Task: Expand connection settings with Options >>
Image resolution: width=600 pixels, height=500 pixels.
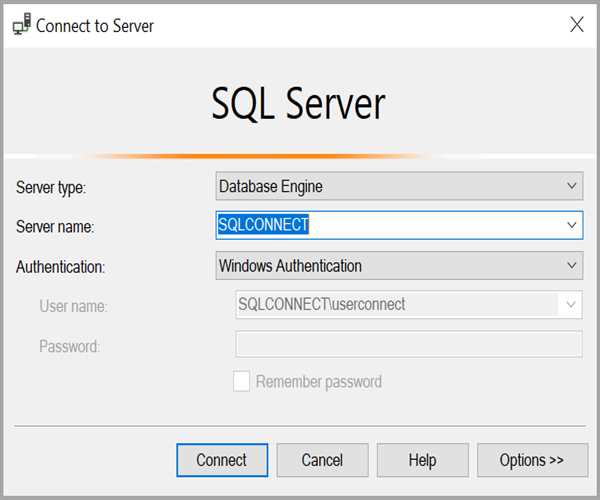Action: coord(531,460)
